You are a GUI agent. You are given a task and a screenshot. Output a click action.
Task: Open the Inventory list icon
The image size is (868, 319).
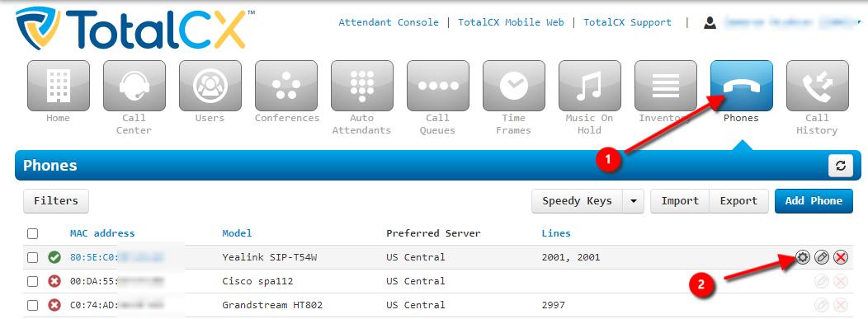pyautogui.click(x=665, y=87)
